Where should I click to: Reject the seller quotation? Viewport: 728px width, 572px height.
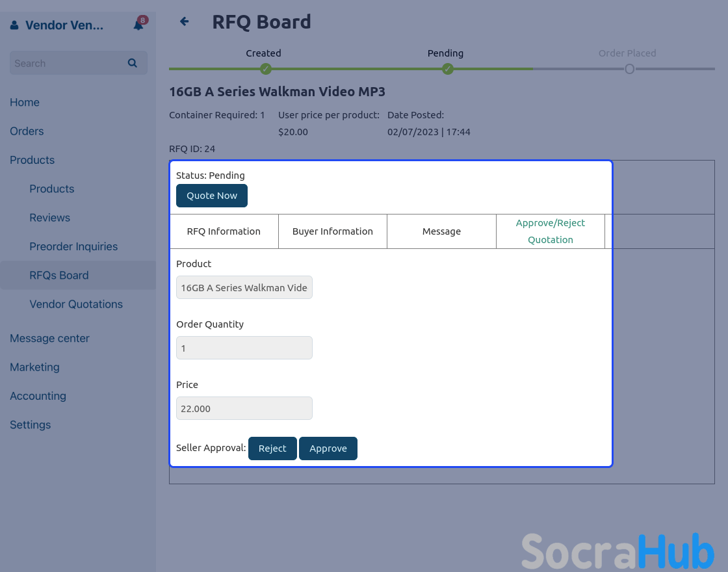pyautogui.click(x=272, y=448)
